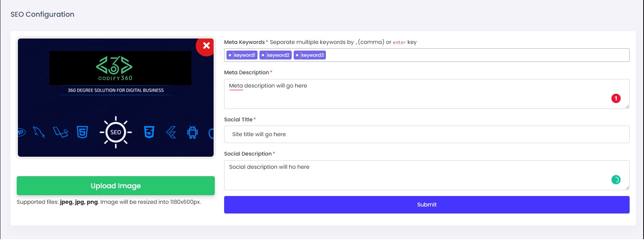Viewport: 644px width, 252px height.
Task: Remove the keyword3 tag
Action: [297, 55]
